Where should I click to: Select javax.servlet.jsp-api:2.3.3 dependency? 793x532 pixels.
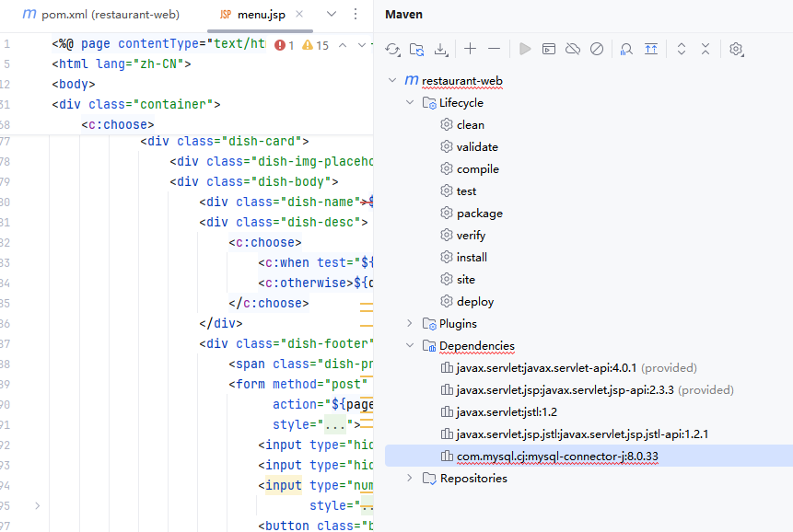(x=565, y=390)
